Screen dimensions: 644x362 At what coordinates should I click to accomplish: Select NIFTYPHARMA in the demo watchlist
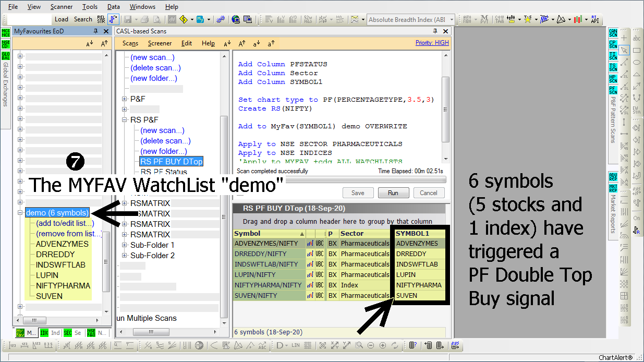[63, 286]
